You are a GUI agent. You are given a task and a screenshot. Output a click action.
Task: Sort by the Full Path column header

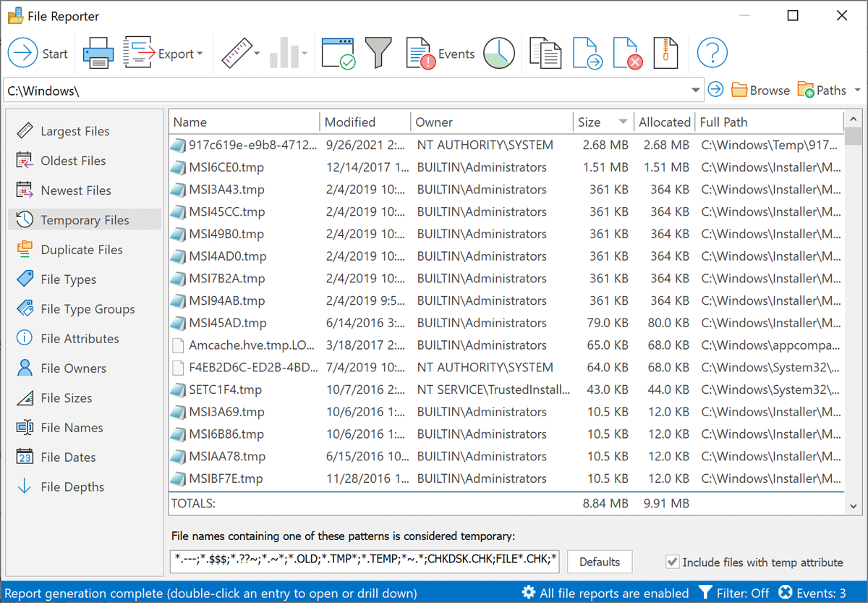coord(770,122)
